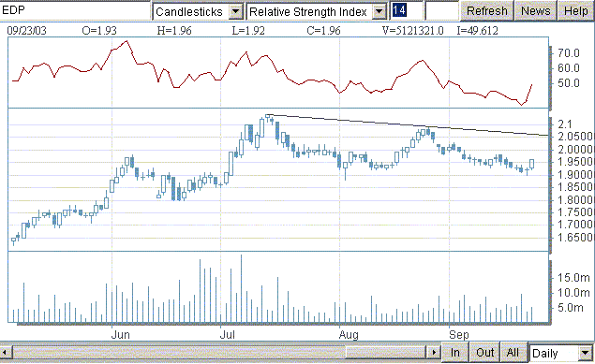Open the Relative Strength Index indicator dropdown
The image size is (595, 364).
[379, 12]
